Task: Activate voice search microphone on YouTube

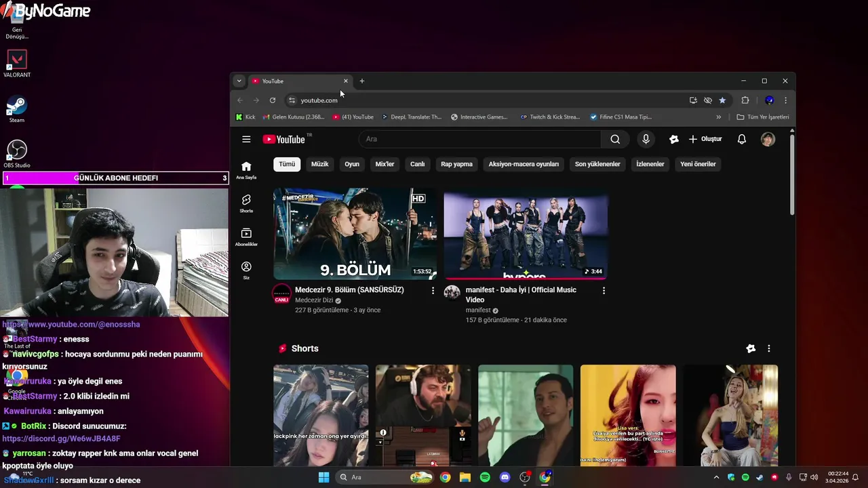Action: click(x=646, y=139)
